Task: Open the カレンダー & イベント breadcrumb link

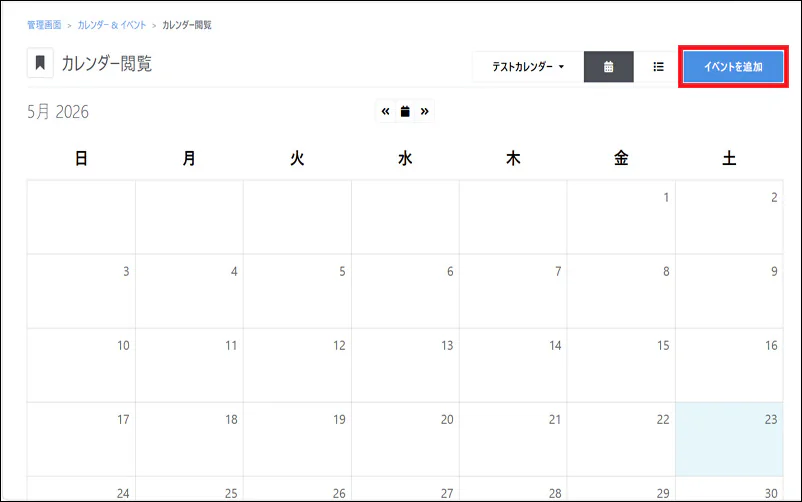Action: [112, 25]
